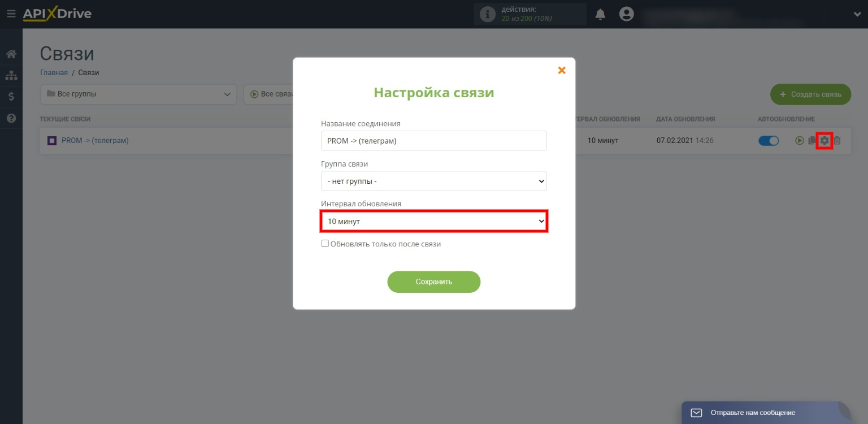Viewport: 868px width, 424px height.
Task: Click the Создать связь button
Action: click(x=810, y=94)
